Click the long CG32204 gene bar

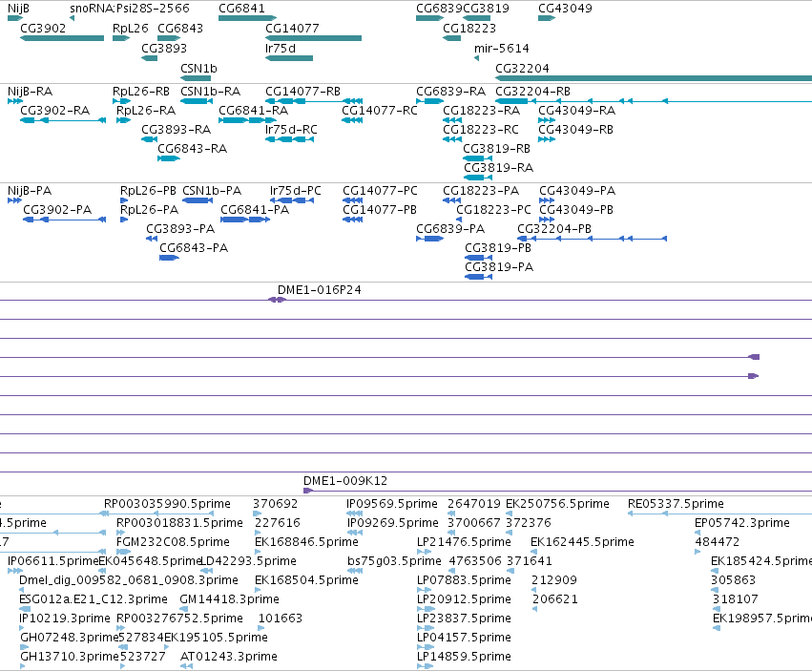[x=654, y=78]
